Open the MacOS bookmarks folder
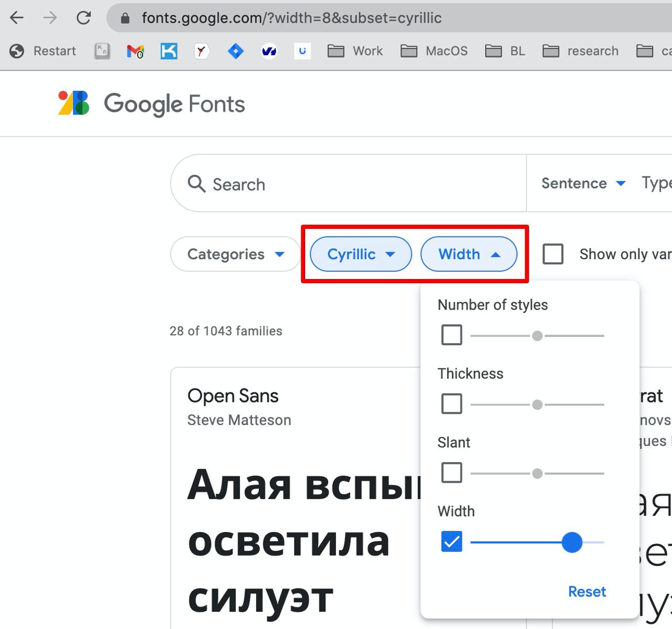Viewport: 672px width, 629px height. [434, 51]
